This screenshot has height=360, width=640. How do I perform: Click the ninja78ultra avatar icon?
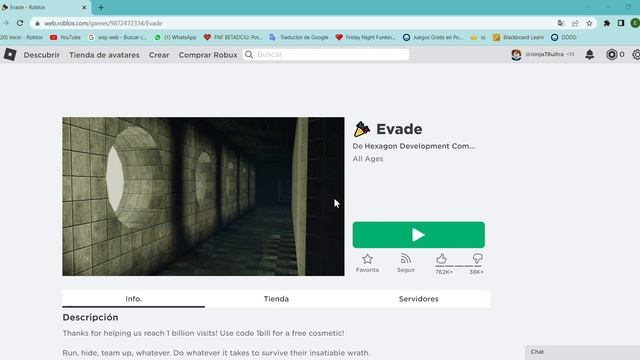coord(516,54)
